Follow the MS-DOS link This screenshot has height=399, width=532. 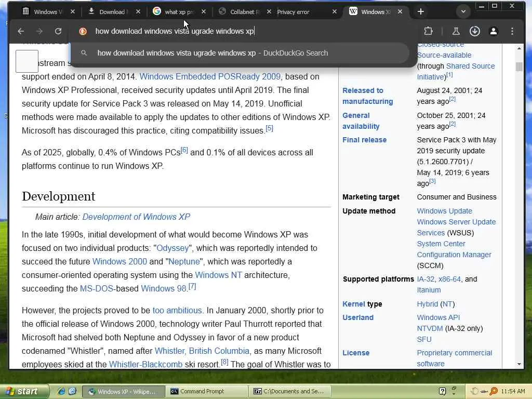click(x=96, y=289)
